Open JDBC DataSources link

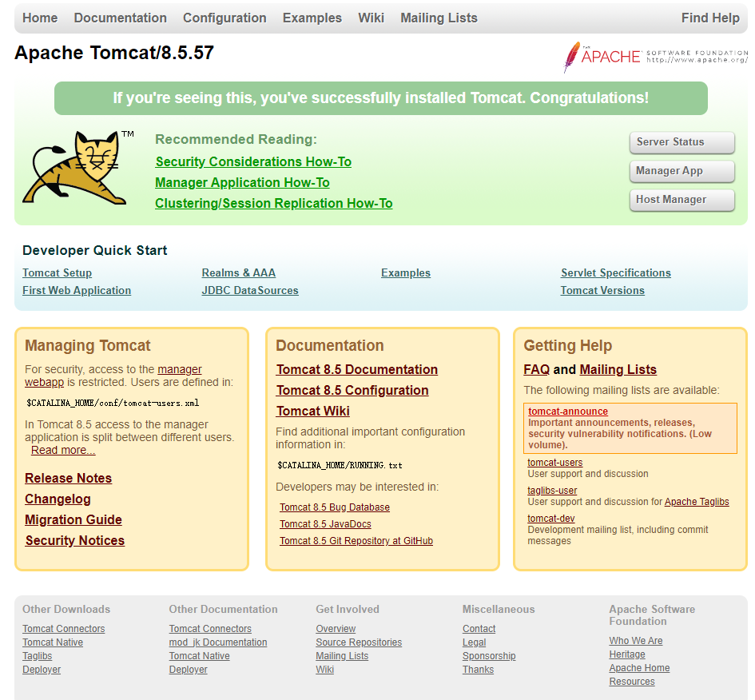coord(250,291)
